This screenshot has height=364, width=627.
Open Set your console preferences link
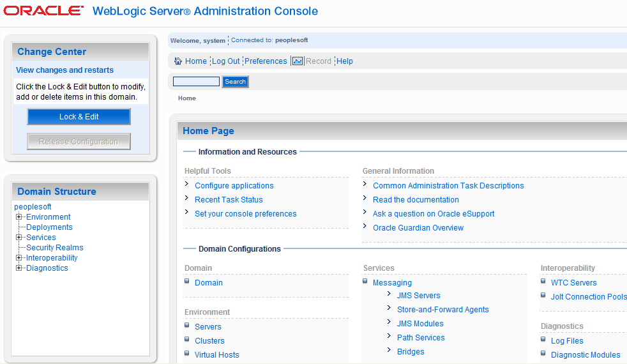246,213
